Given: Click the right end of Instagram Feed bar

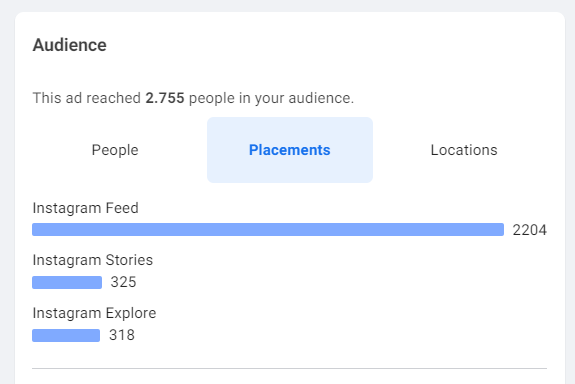Looking at the screenshot, I should click(500, 230).
